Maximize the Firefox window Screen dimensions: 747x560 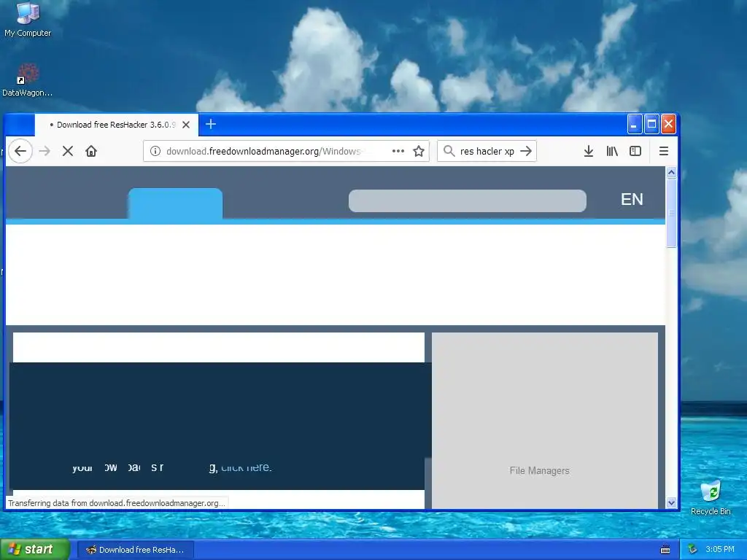pyautogui.click(x=651, y=124)
